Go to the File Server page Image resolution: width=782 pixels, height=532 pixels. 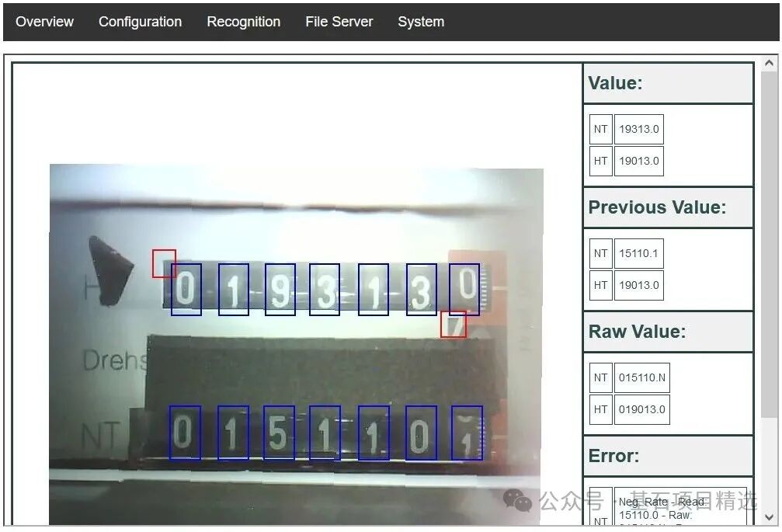339,22
